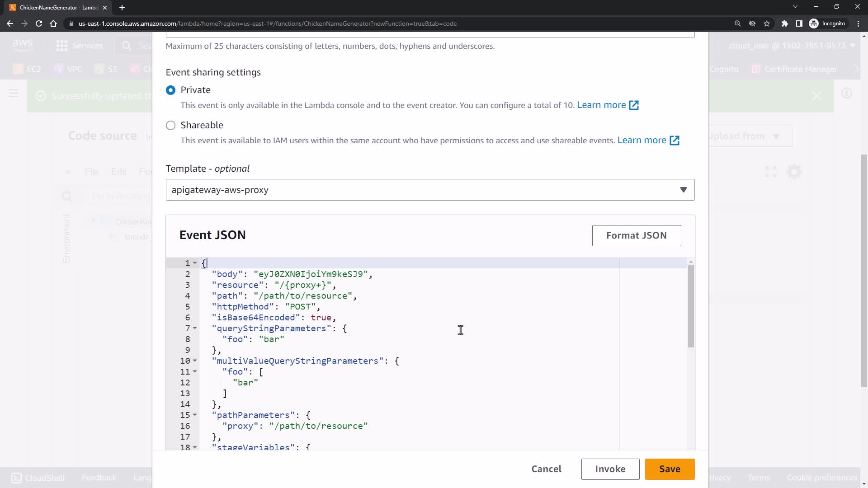Image resolution: width=868 pixels, height=488 pixels.
Task: Collapse the queryStringParameters block on line 7
Action: [195, 328]
